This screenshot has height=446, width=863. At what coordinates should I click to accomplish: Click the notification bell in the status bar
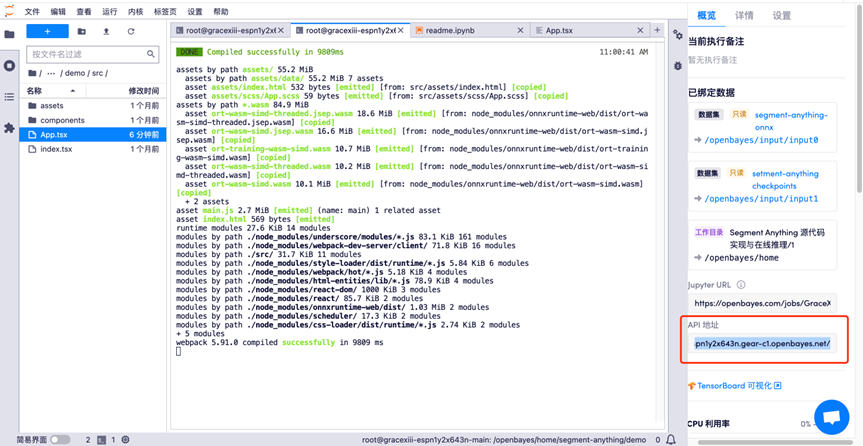coord(671,440)
